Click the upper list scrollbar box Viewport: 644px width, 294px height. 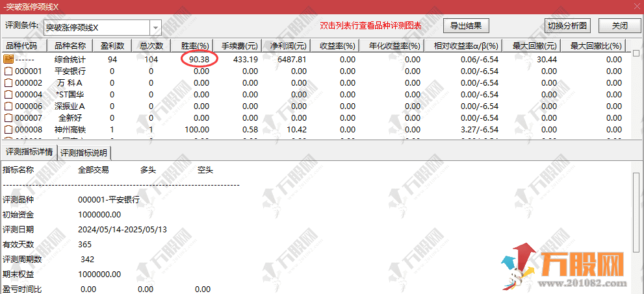click(x=636, y=53)
